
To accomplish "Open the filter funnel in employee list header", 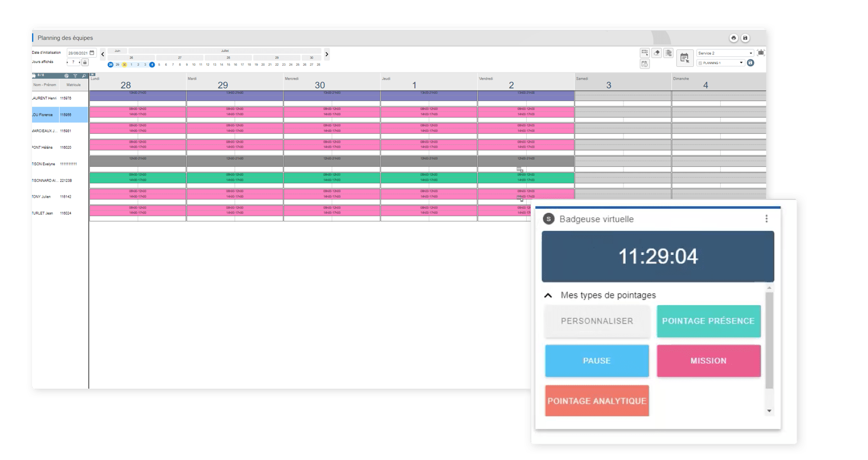I will (x=75, y=76).
